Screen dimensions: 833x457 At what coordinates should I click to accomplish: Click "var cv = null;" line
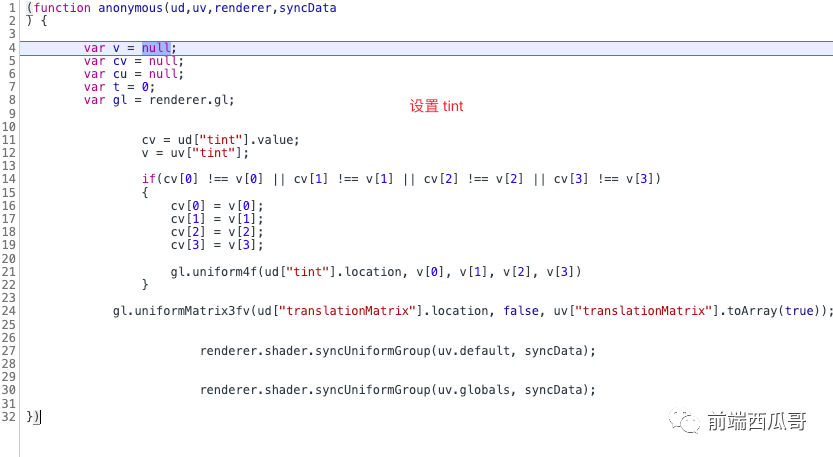133,61
